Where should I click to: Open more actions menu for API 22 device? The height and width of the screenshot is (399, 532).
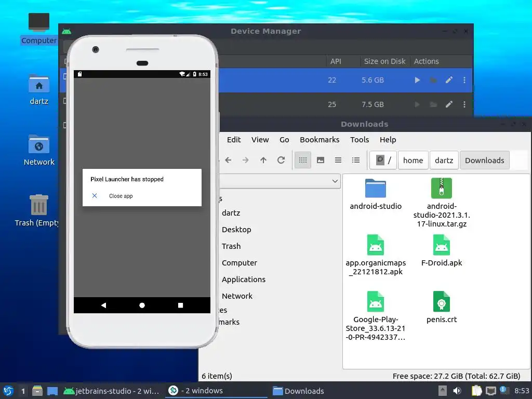pos(464,80)
